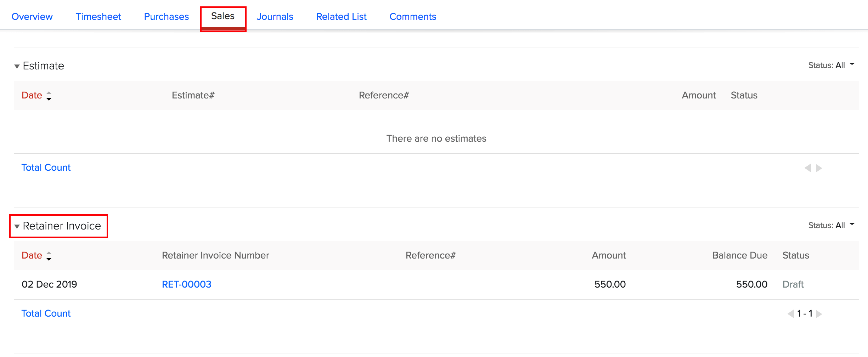Select the Sales tab
This screenshot has width=868, height=357.
point(223,16)
